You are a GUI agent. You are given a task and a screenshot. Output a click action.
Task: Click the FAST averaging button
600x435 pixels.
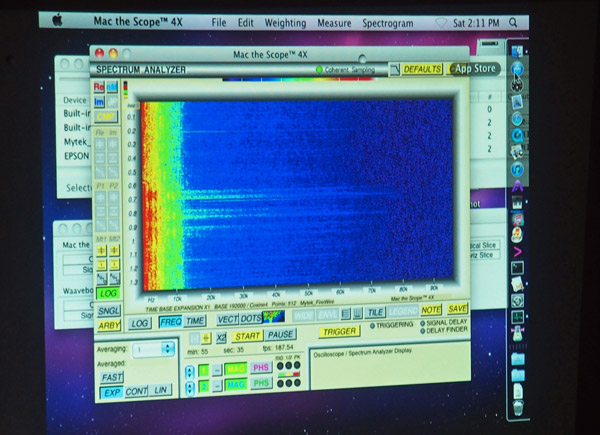click(112, 378)
